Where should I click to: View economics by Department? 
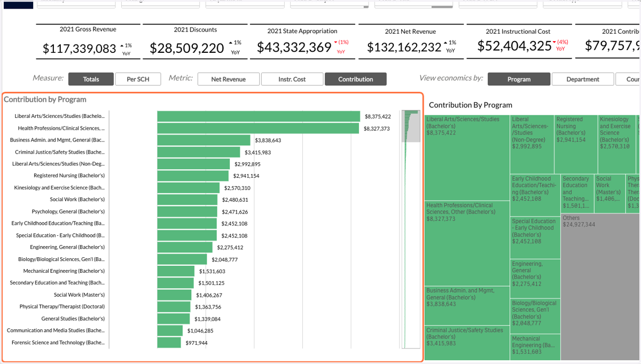[583, 79]
